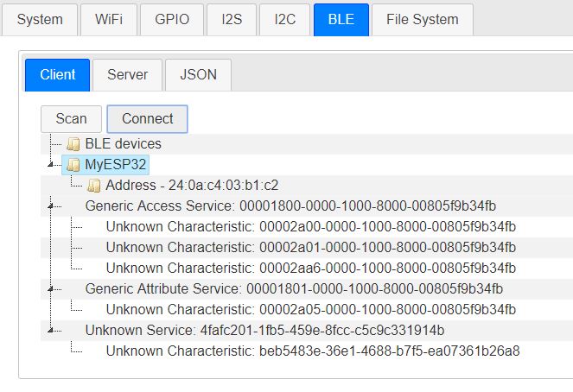573x392 pixels.
Task: Open the GPIO tab
Action: coord(172,20)
